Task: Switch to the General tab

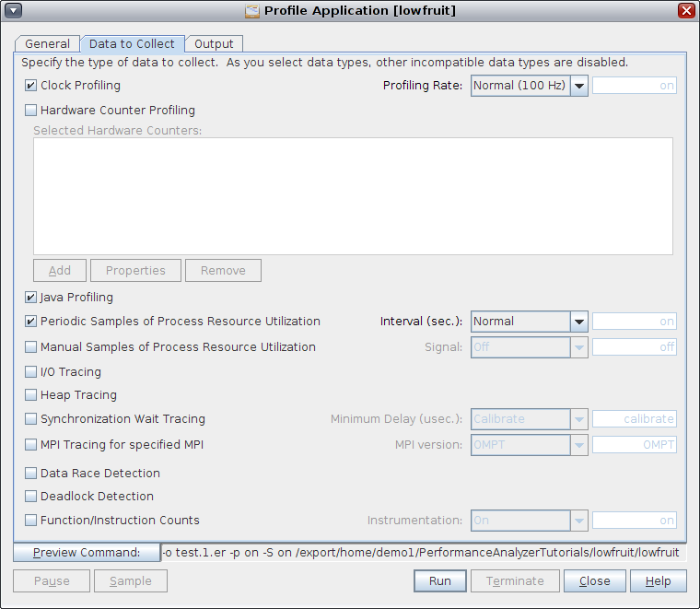Action: (x=47, y=43)
